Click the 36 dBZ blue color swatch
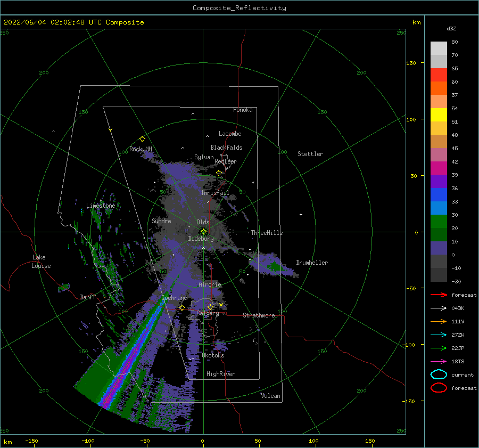This screenshot has width=479, height=448. click(439, 194)
